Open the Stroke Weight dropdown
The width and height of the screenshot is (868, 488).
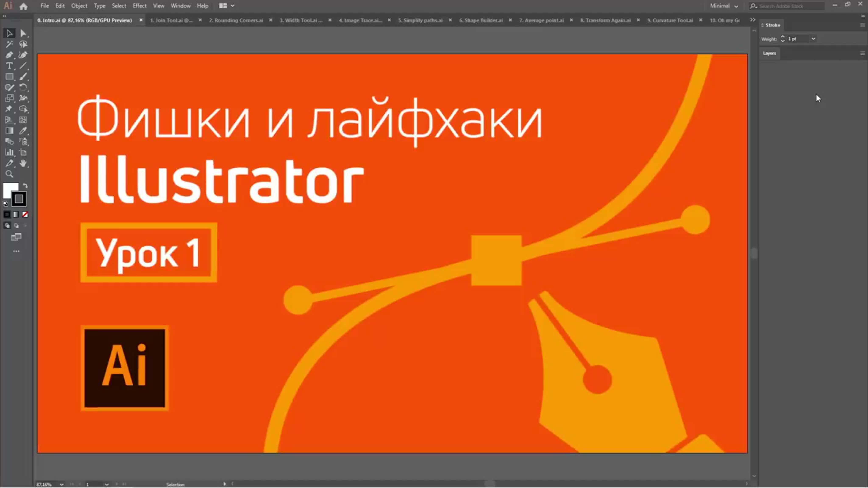(813, 39)
